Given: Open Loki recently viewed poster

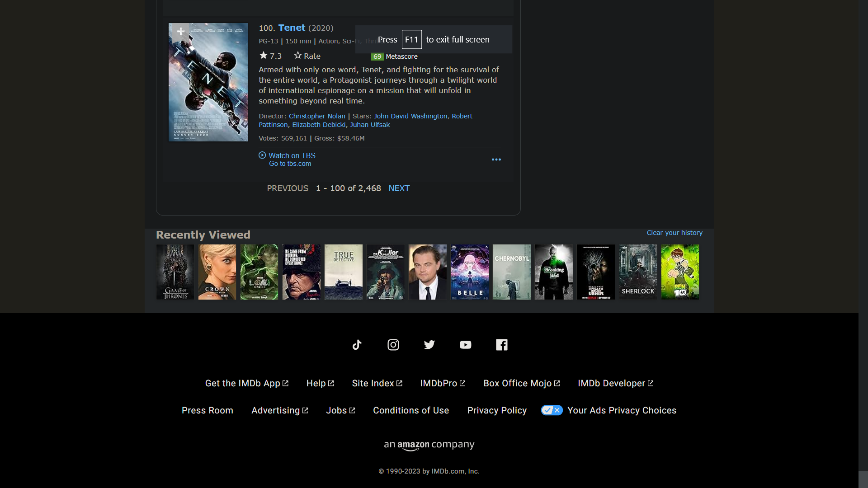Looking at the screenshot, I should pos(259,272).
